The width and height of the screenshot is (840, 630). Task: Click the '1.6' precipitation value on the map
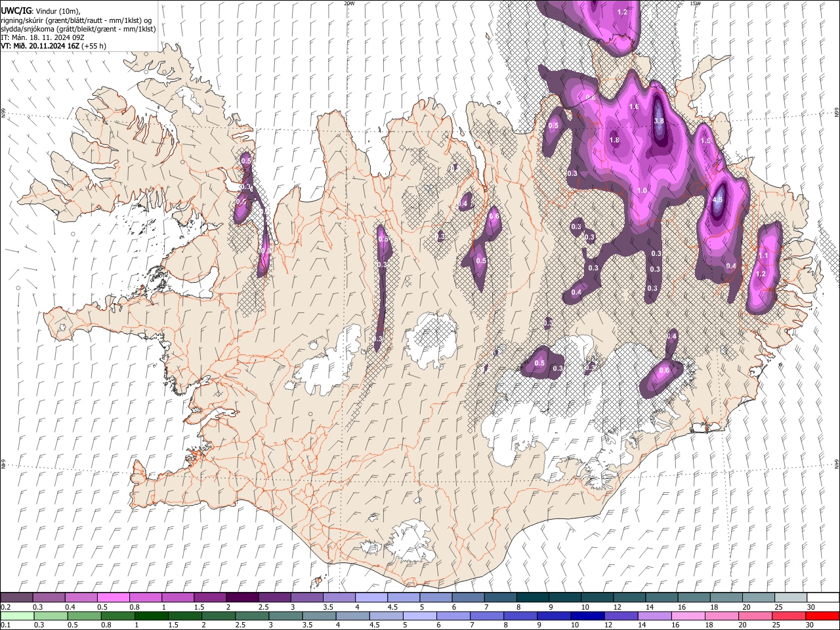[634, 106]
